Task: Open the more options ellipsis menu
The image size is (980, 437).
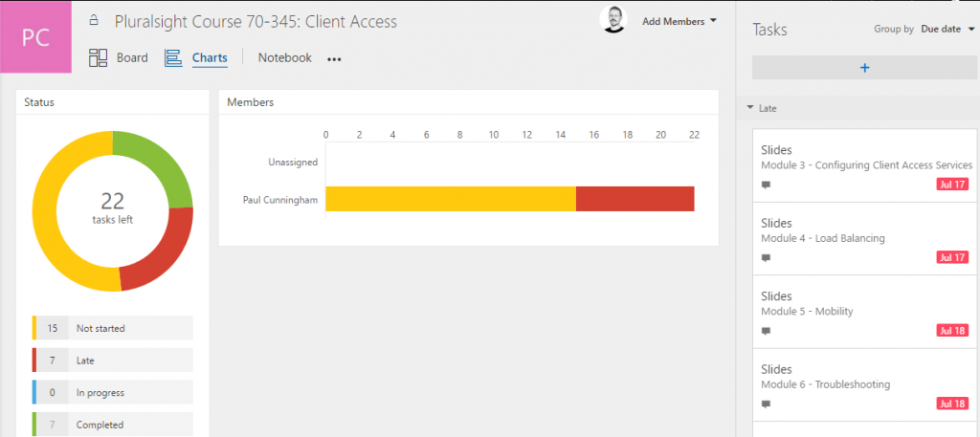Action: pos(334,59)
